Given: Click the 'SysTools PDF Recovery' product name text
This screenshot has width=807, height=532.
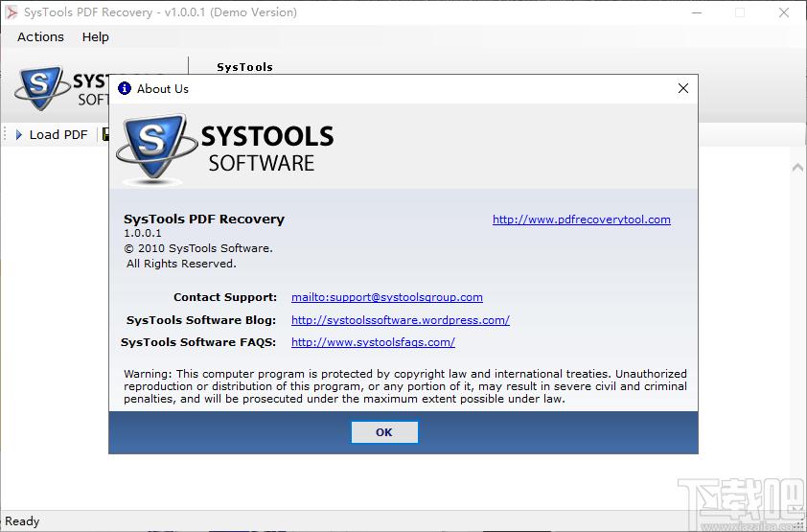Looking at the screenshot, I should tap(204, 220).
